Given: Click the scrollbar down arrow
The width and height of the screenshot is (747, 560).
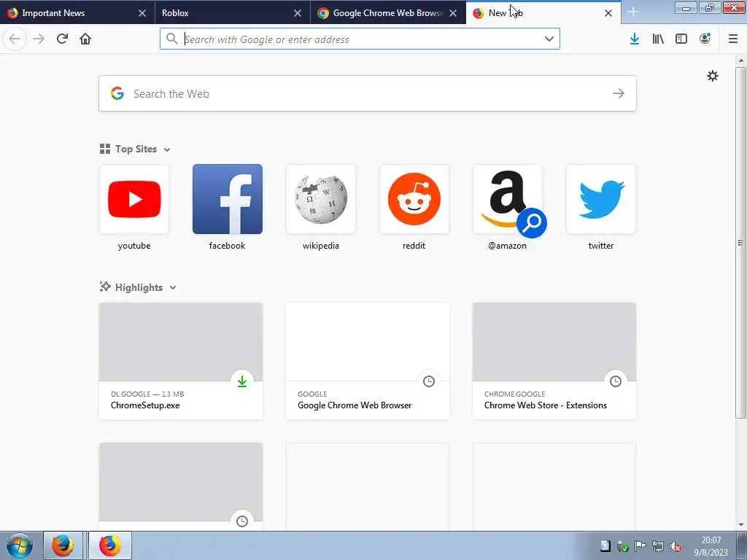Looking at the screenshot, I should pyautogui.click(x=740, y=525).
